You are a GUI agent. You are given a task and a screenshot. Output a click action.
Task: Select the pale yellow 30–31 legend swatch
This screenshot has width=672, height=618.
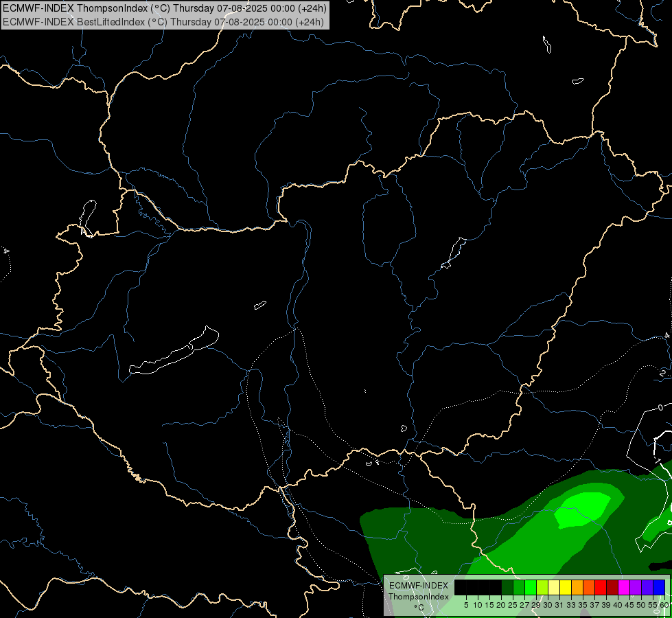click(x=554, y=587)
